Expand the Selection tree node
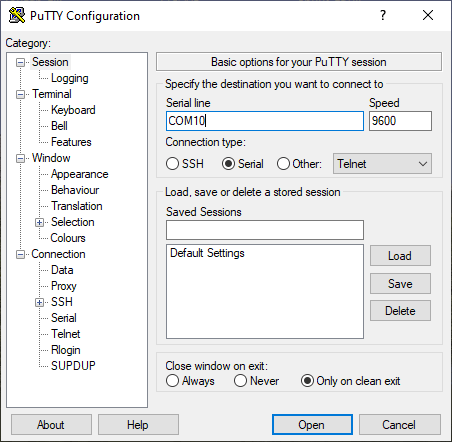452x442 pixels. [x=39, y=222]
